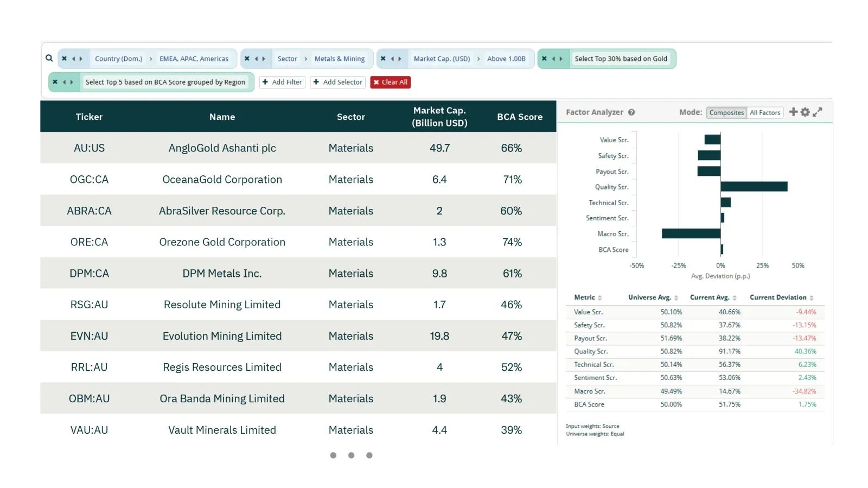Screen dimensions: 868x488
Task: Switch mode to Composites
Action: pos(726,113)
